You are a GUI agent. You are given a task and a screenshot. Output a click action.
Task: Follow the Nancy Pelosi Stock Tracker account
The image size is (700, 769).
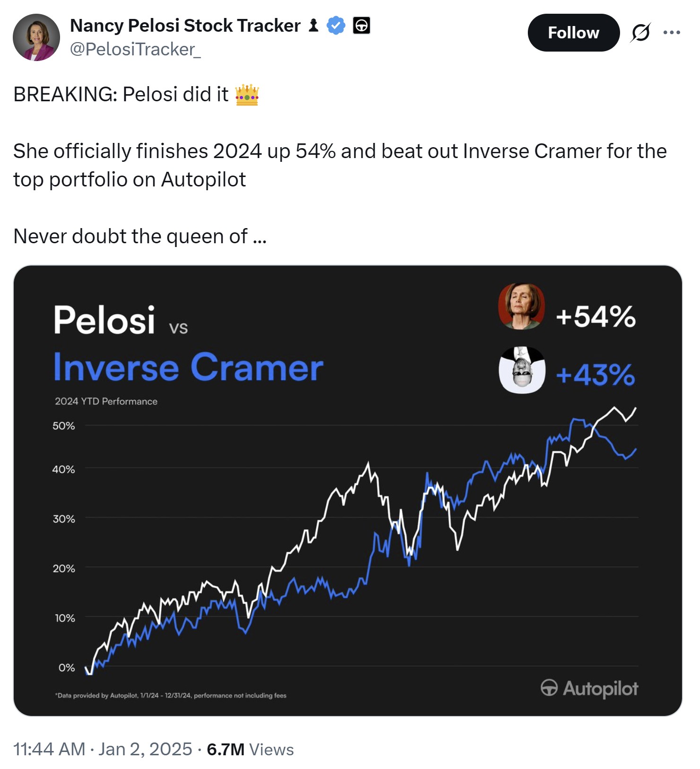tap(574, 33)
